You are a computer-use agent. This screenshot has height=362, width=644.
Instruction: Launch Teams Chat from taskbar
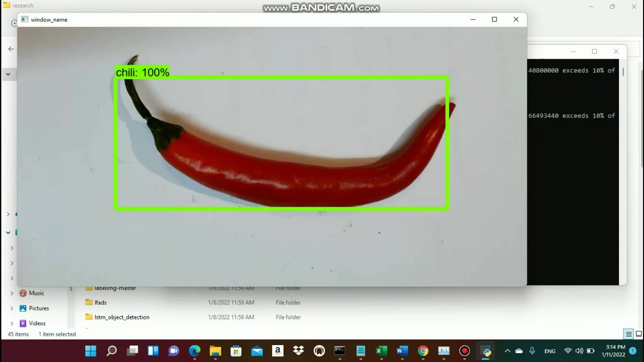pos(174,350)
